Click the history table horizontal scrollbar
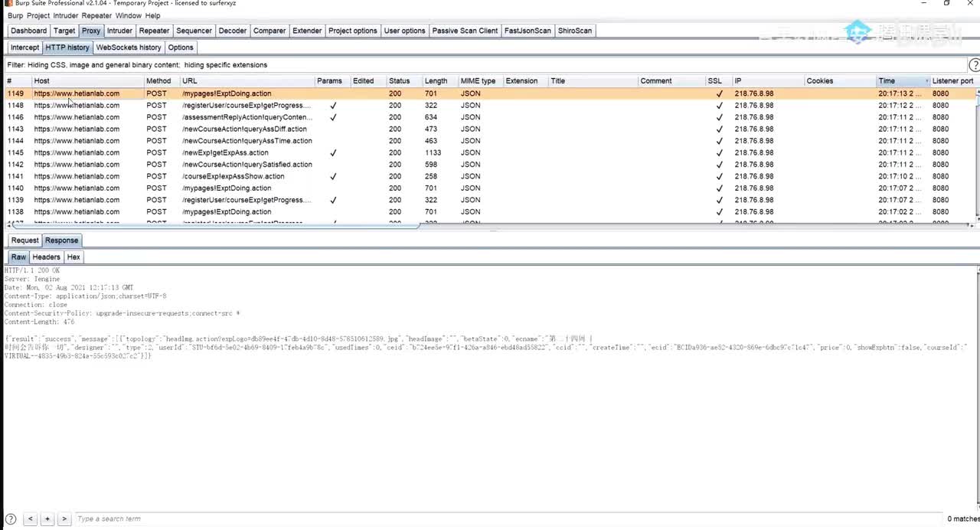 pyautogui.click(x=217, y=225)
